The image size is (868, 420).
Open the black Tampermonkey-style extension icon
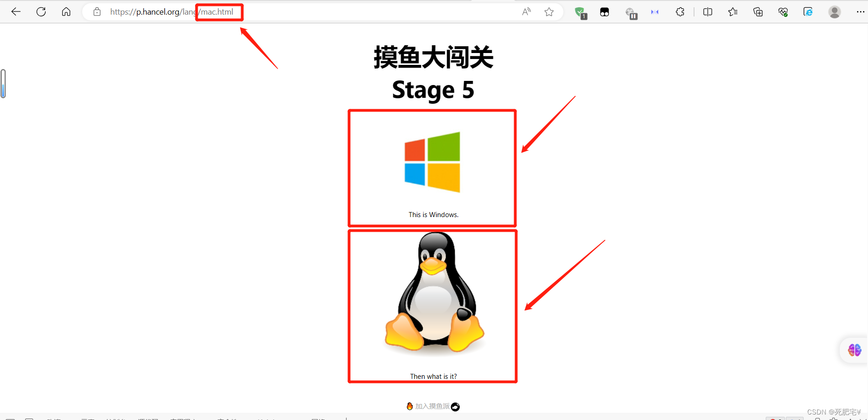[605, 12]
